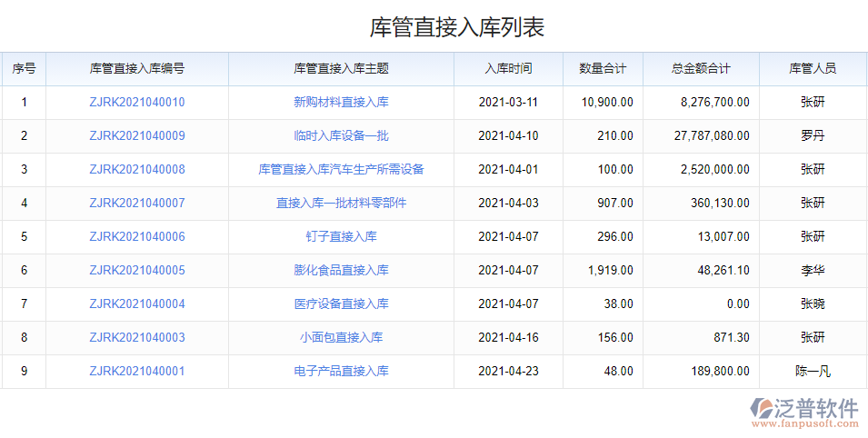This screenshot has width=868, height=438.
Task: Sort by 序号 column header
Action: coord(24,69)
